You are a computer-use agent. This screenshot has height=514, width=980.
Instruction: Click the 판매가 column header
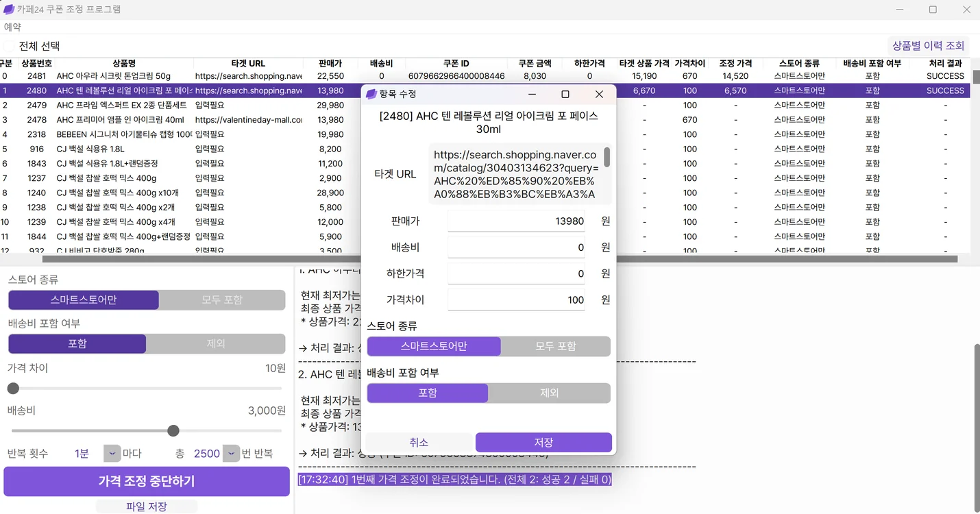[330, 63]
